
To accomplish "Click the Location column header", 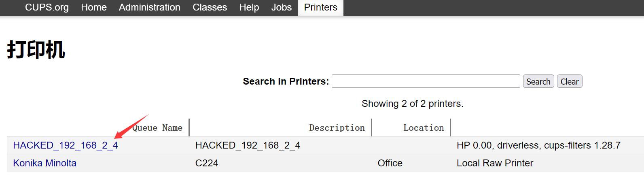I will tap(424, 128).
